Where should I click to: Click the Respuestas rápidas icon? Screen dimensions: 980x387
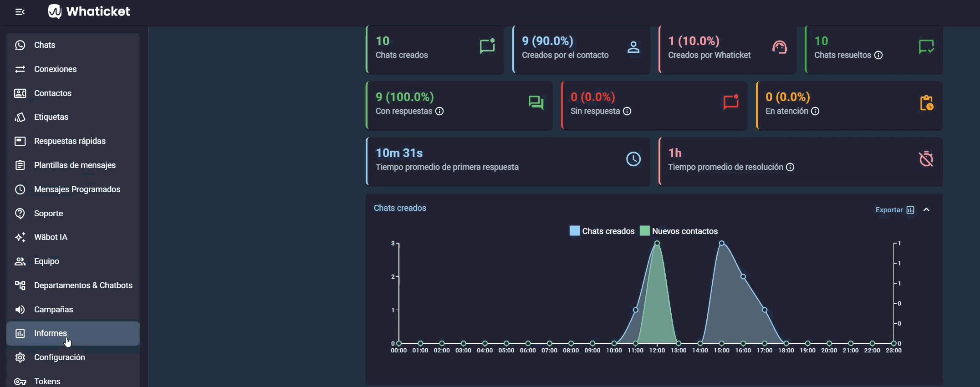point(20,141)
